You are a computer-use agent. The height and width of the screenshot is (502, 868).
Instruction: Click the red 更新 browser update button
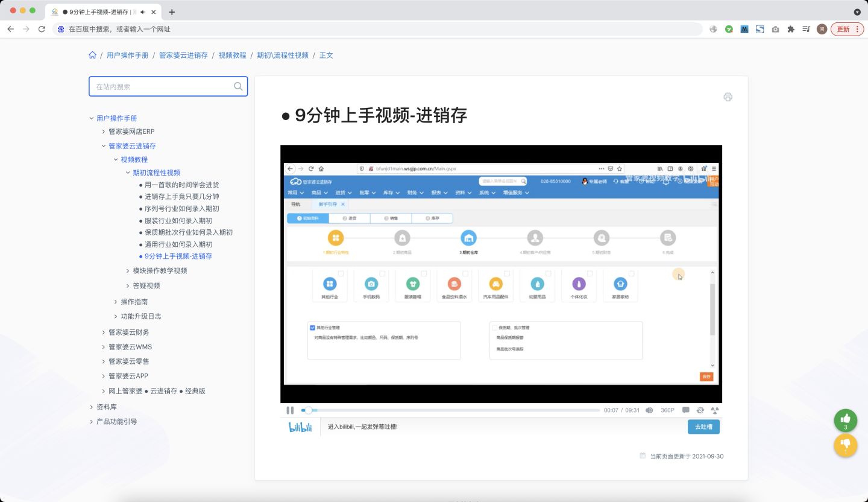coord(847,29)
